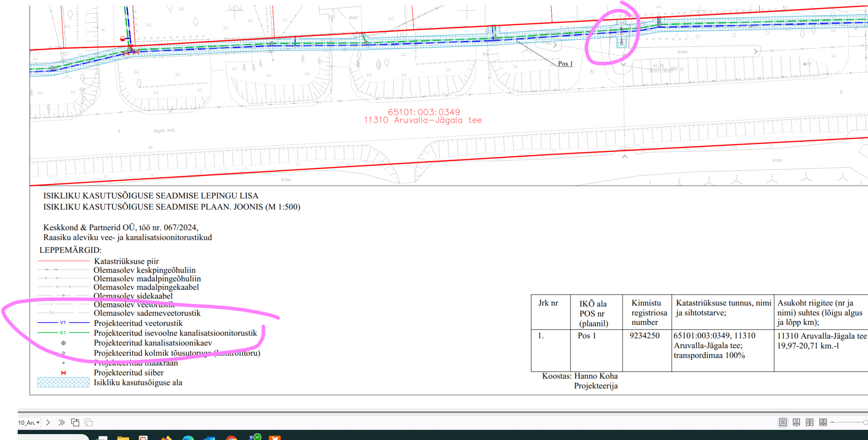Switch to two-page facing view
This screenshot has height=440, width=868.
[x=809, y=422]
